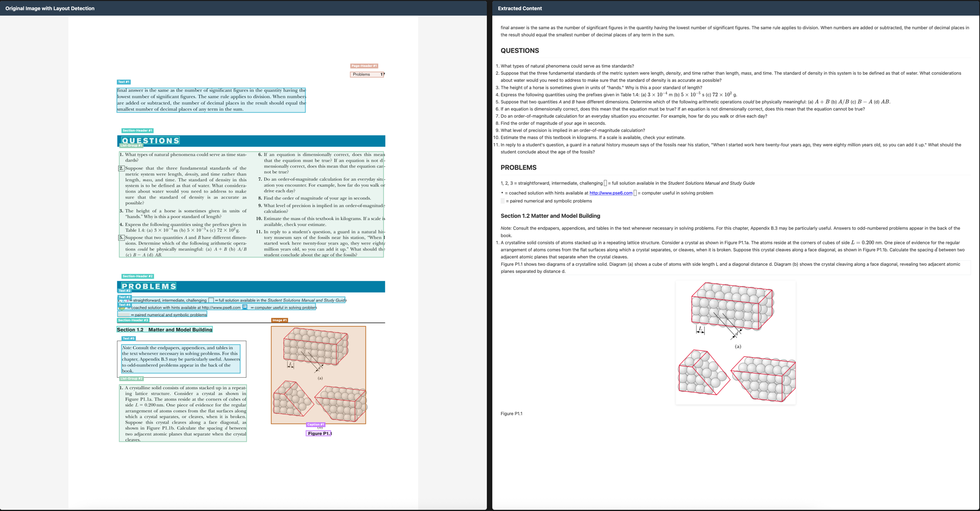Click 'Section 1.2 Matter and Model Building' in original page
Image resolution: width=980 pixels, height=511 pixels.
[165, 330]
